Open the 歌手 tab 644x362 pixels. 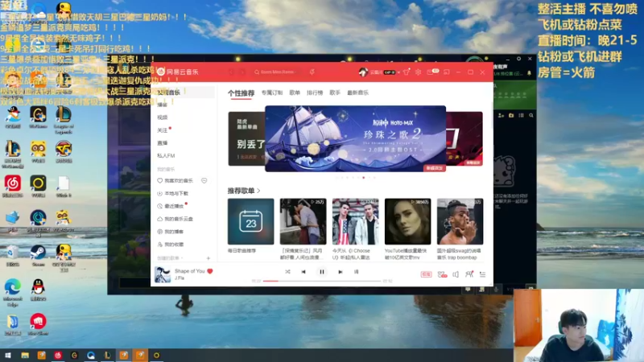tap(335, 93)
